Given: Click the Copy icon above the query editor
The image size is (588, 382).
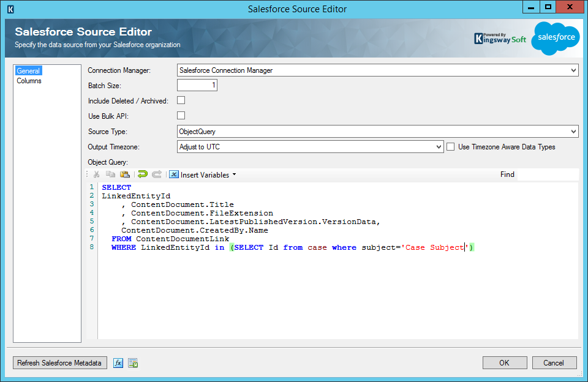Looking at the screenshot, I should click(111, 174).
